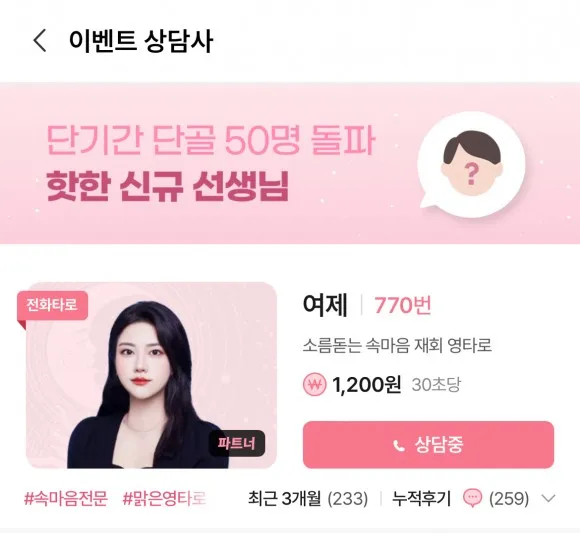Viewport: 580px width, 533px height.
Task: View 최근 3개월 (233) reviews
Action: [308, 498]
